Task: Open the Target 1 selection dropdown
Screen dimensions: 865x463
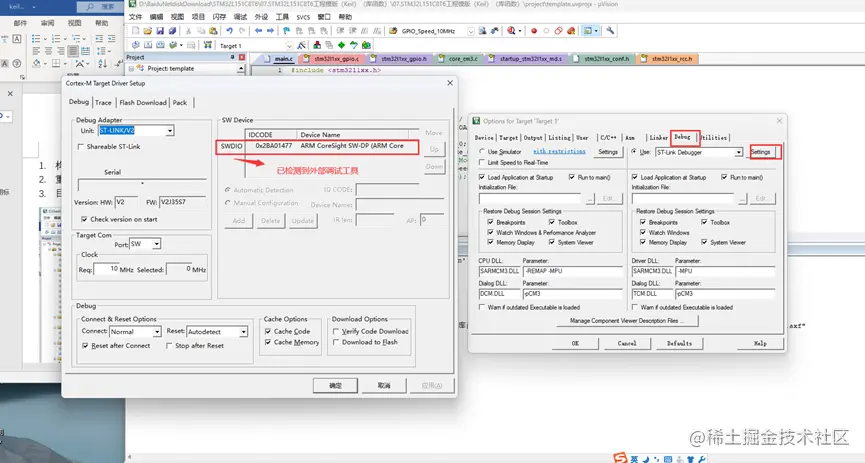Action: pyautogui.click(x=289, y=45)
